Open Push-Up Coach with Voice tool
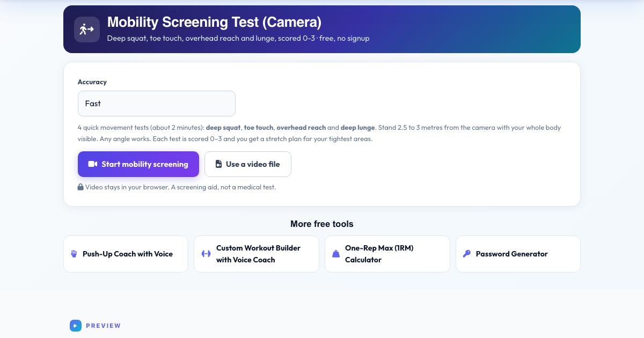The image size is (644, 338). (x=126, y=254)
